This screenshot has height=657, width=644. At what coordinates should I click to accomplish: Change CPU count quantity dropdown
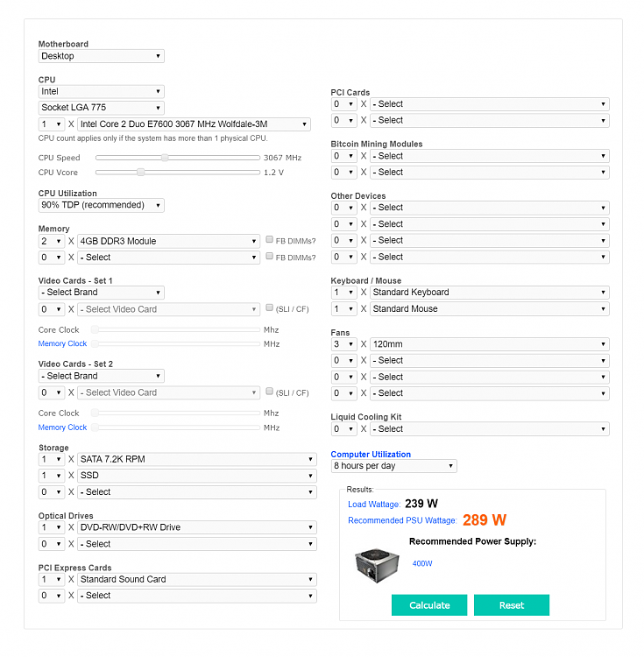[x=52, y=124]
